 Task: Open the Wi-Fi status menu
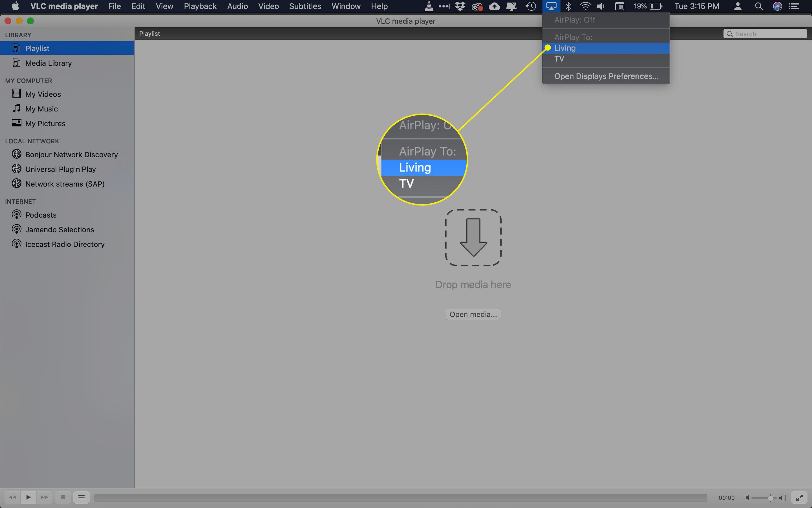[x=585, y=6]
